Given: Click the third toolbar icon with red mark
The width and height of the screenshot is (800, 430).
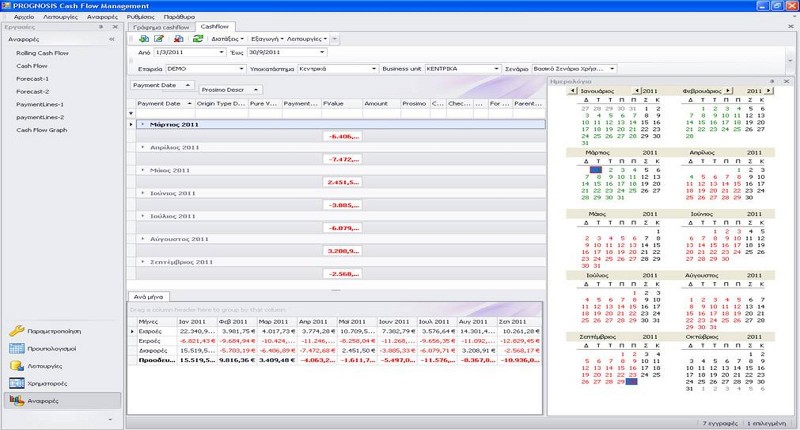Looking at the screenshot, I should tap(178, 38).
